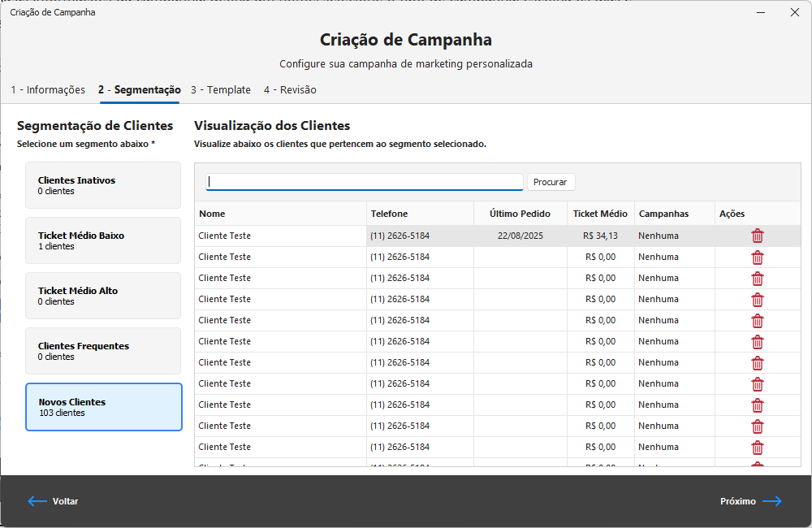This screenshot has width=812, height=528.
Task: Sort by the Último Pedido column header
Action: 520,214
